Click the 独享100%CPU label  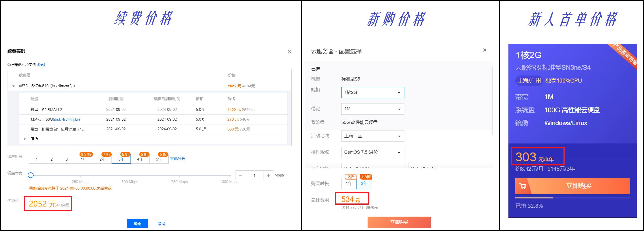563,81
